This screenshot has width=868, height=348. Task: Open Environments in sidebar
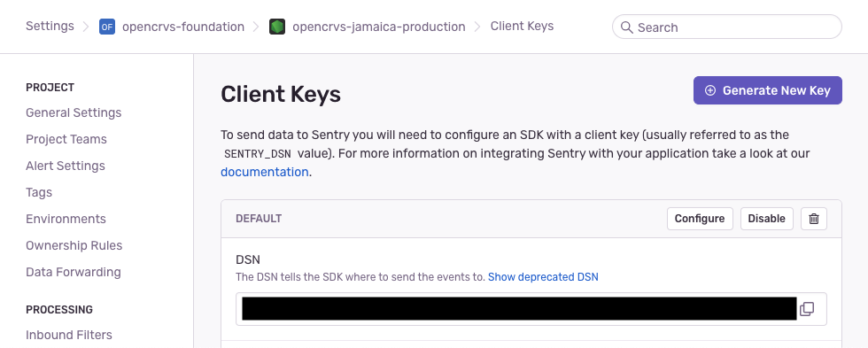(66, 219)
